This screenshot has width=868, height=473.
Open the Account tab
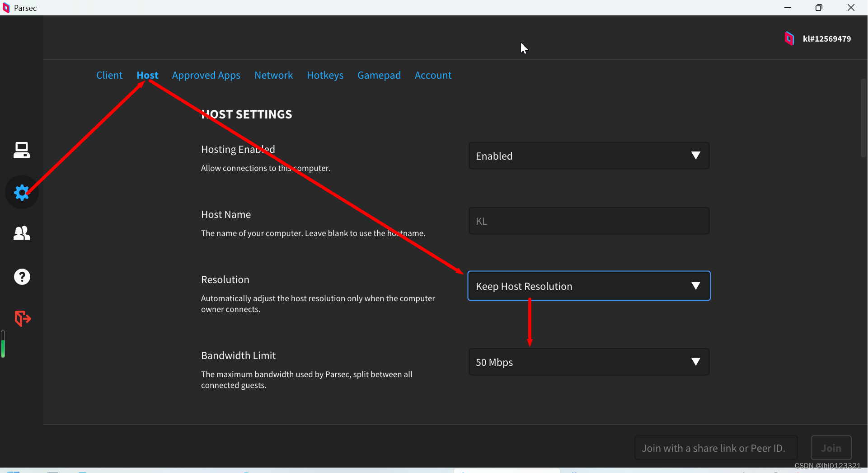pos(433,75)
